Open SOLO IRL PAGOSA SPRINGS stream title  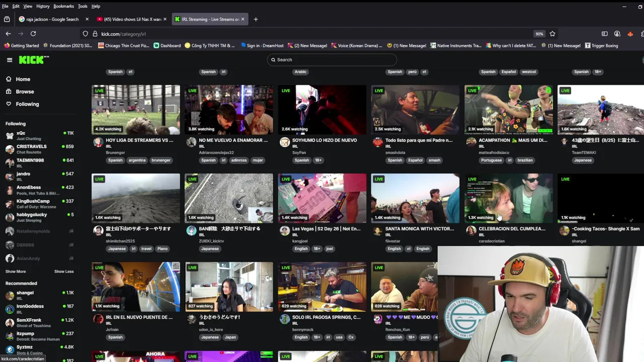coord(326,317)
